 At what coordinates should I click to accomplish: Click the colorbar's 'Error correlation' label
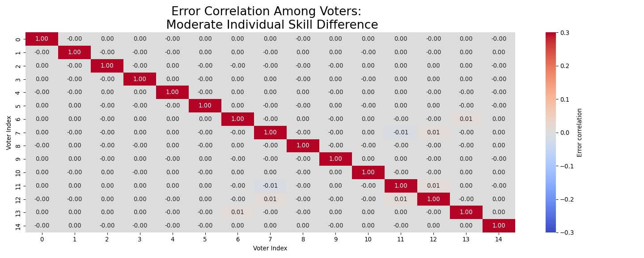(580, 133)
